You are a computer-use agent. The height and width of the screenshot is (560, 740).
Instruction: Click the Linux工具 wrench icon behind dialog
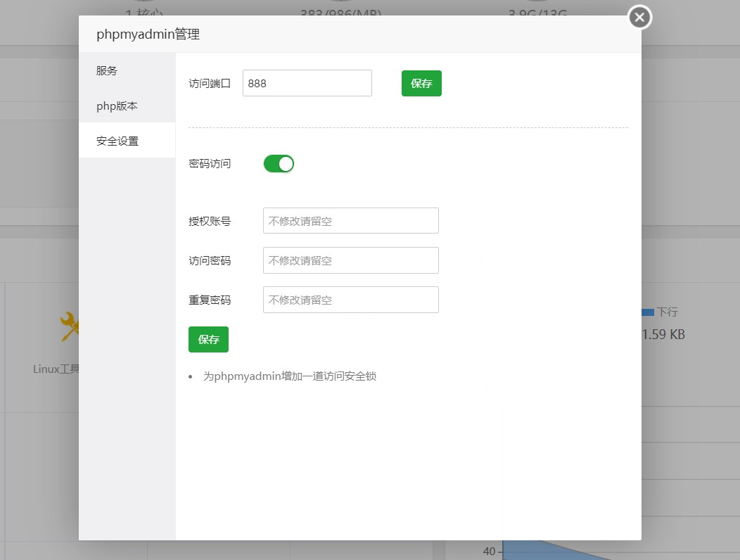coord(69,326)
